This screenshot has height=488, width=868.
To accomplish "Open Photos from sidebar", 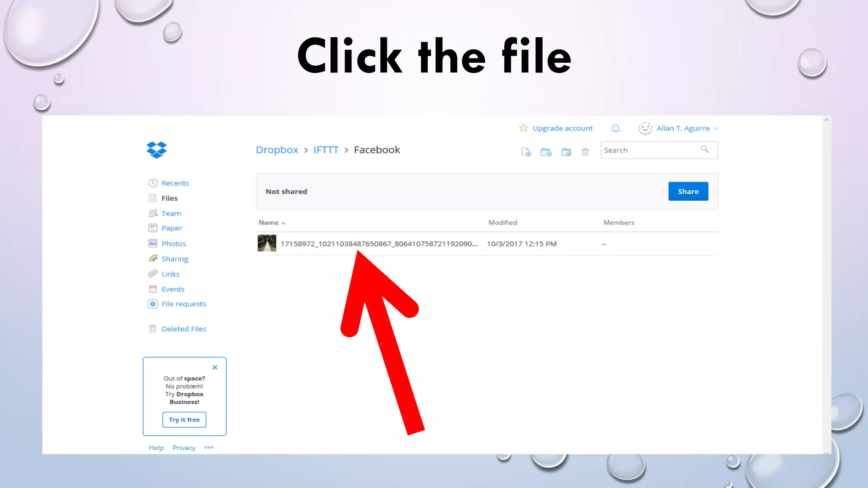I will [174, 244].
